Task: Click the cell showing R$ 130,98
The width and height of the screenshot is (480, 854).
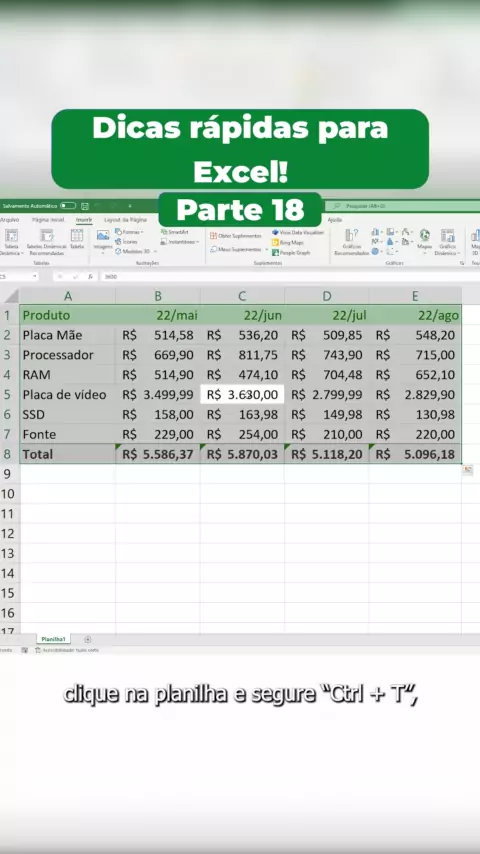Action: [415, 414]
